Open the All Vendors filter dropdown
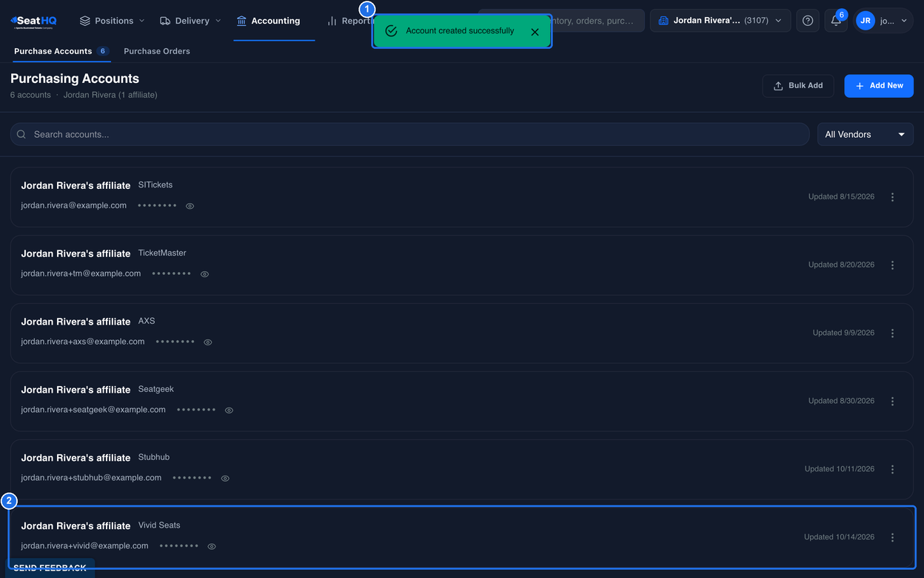The width and height of the screenshot is (924, 578). 865,135
